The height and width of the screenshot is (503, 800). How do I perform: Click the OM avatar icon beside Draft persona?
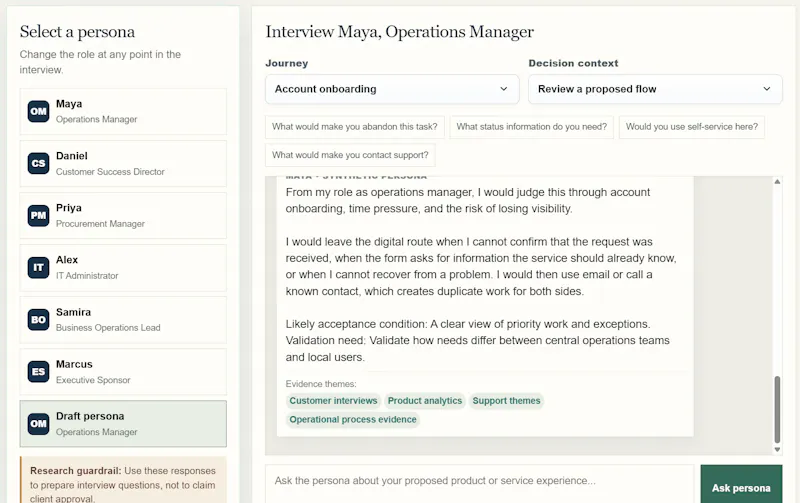[38, 423]
